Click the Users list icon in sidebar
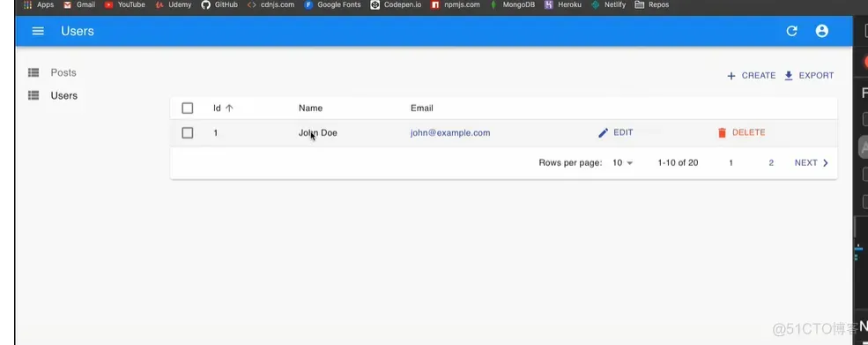868x345 pixels. click(x=33, y=95)
